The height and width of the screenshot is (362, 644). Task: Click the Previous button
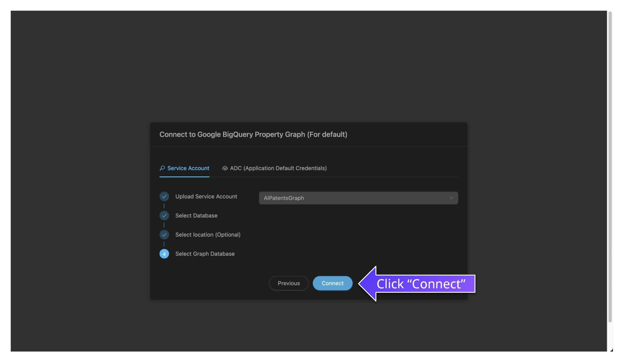(x=289, y=283)
